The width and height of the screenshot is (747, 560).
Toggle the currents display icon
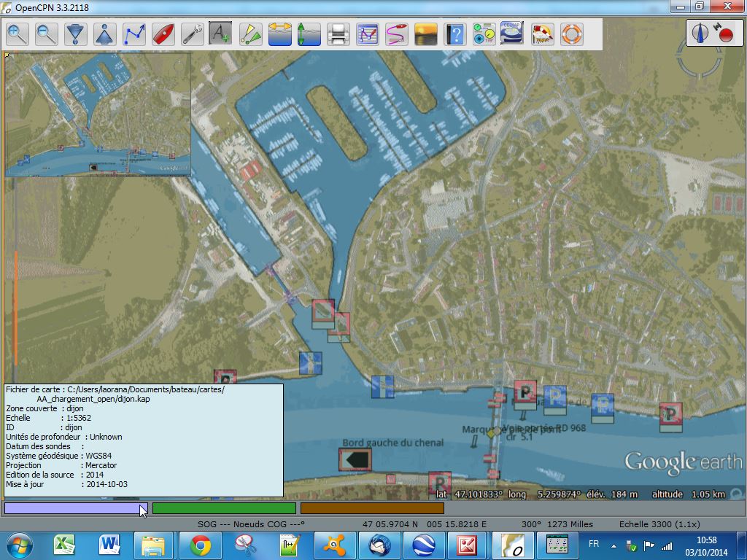(x=279, y=34)
